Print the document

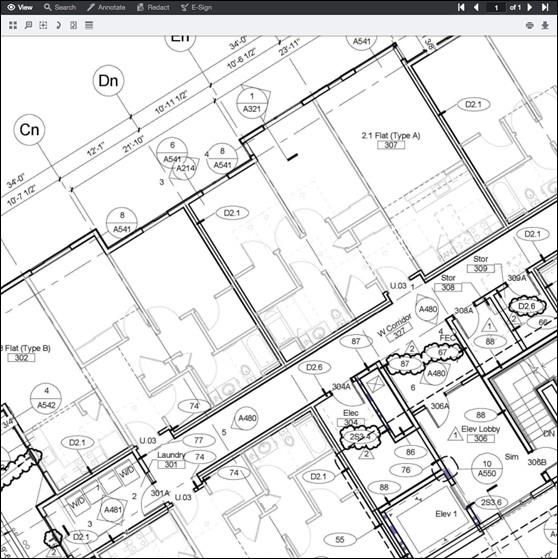[x=530, y=25]
